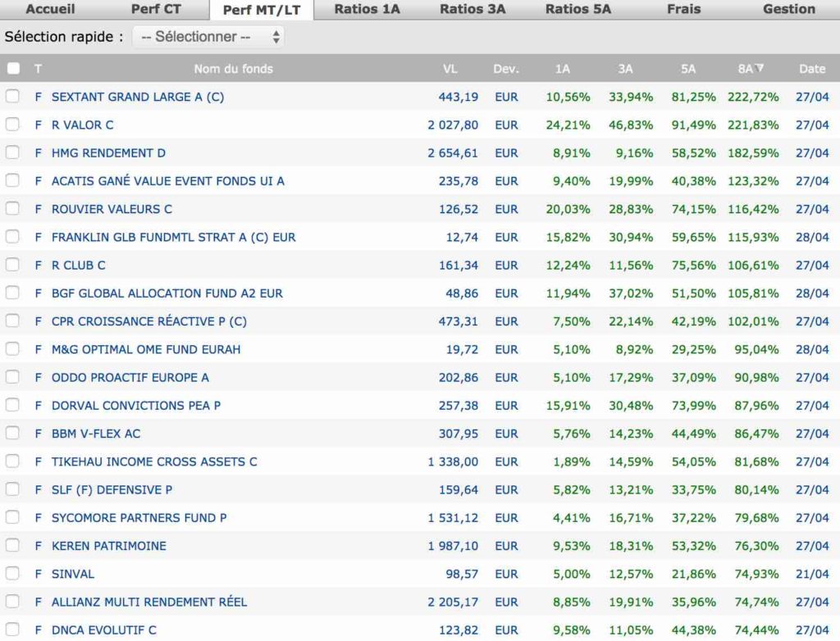Image resolution: width=840 pixels, height=641 pixels.
Task: Open ODDO PROACTIF EUROPE A fund
Action: [x=130, y=378]
